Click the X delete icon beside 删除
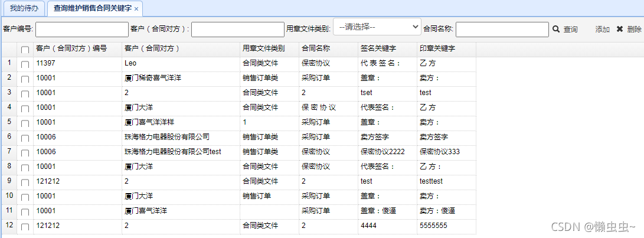Viewport: 644px width, 238px height. point(620,29)
